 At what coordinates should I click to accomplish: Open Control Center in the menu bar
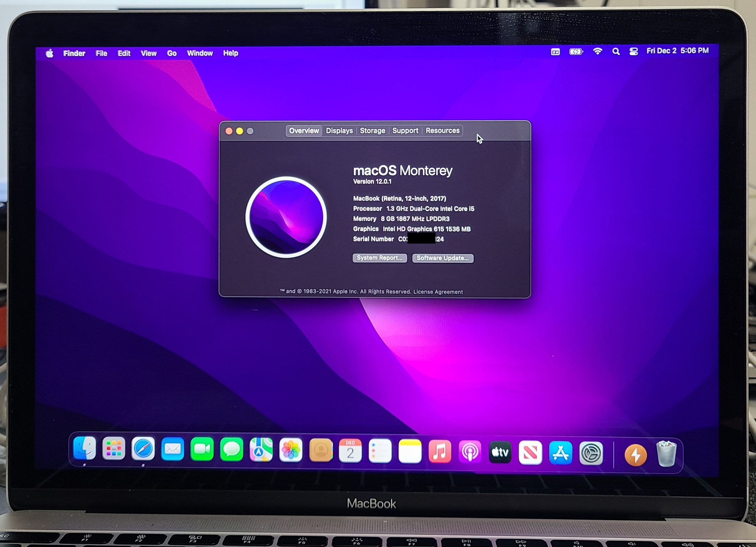click(x=633, y=51)
